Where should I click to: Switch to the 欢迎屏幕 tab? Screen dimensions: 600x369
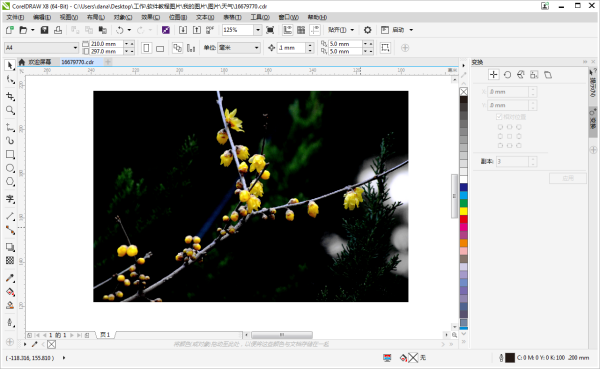point(39,62)
